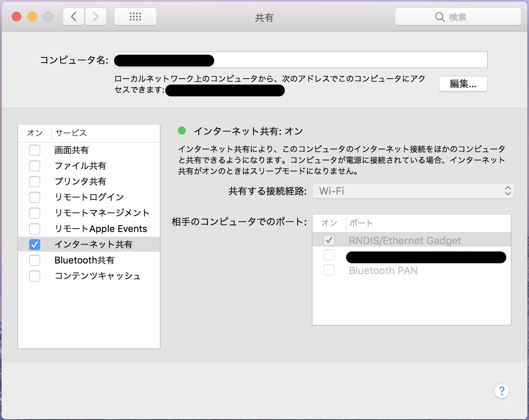Select コンテンツキャッシュ service row
The width and height of the screenshot is (529, 420).
pos(89,276)
